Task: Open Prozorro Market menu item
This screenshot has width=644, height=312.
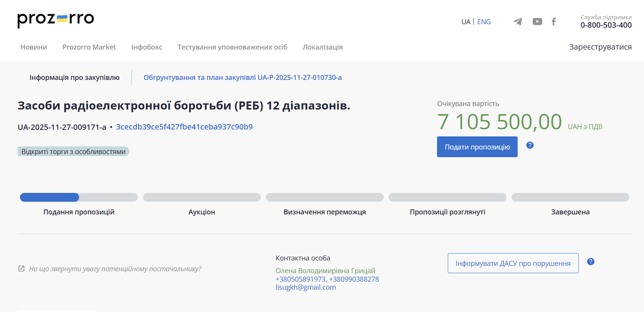Action: coord(89,47)
